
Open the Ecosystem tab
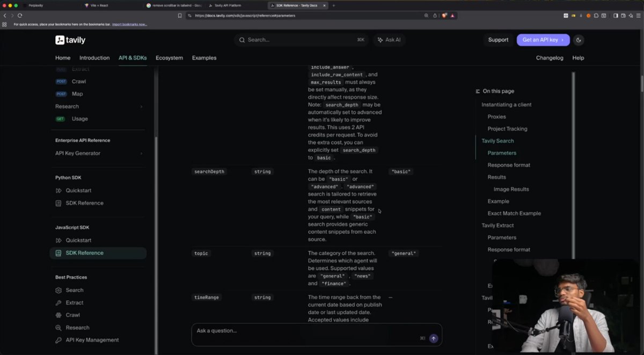169,58
